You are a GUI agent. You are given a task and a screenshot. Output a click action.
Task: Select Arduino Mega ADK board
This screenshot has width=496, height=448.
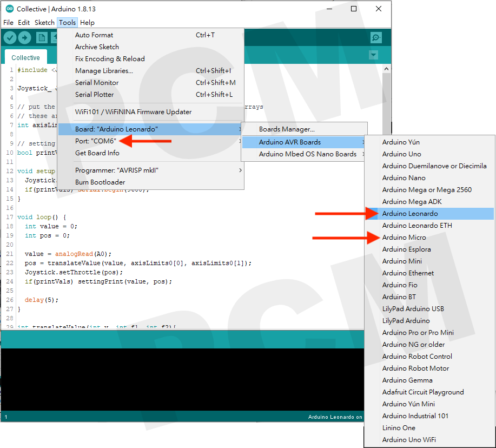coord(429,202)
